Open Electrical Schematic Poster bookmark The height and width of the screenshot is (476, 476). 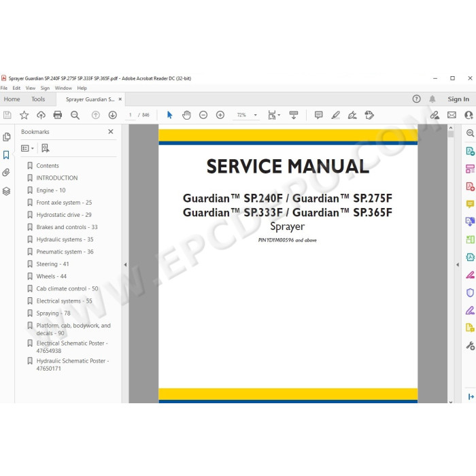pos(72,347)
